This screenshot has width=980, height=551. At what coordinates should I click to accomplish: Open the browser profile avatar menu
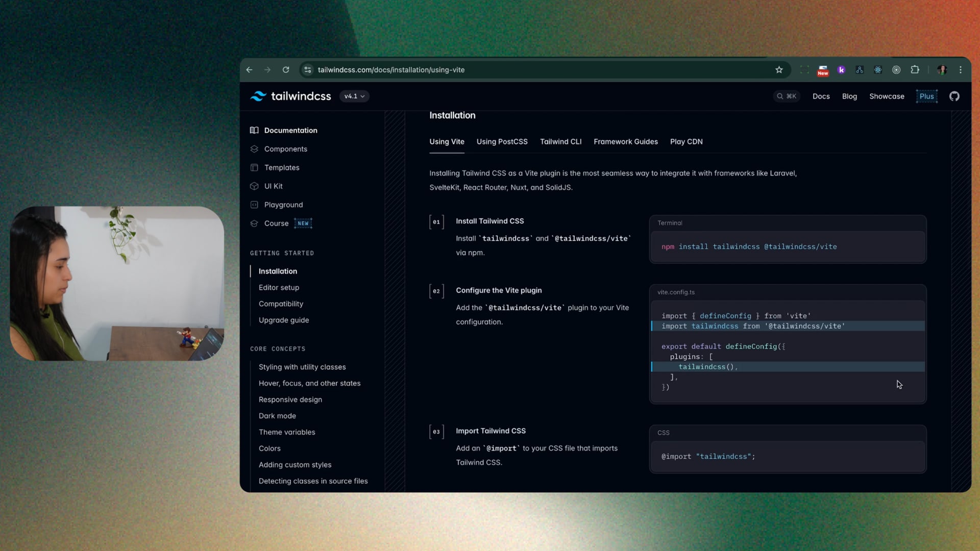(x=942, y=70)
